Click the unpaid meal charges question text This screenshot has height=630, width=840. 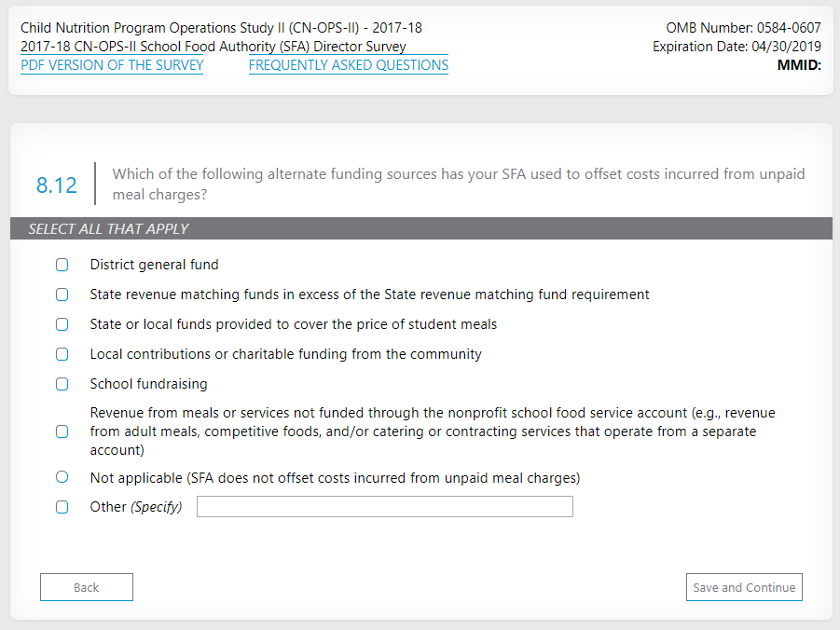(458, 185)
